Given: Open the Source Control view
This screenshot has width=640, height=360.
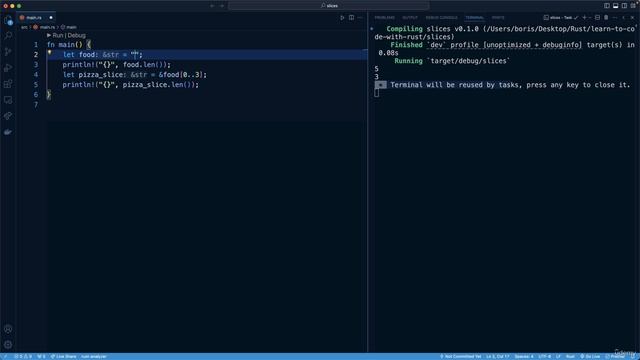Looking at the screenshot, I should pyautogui.click(x=8, y=52).
